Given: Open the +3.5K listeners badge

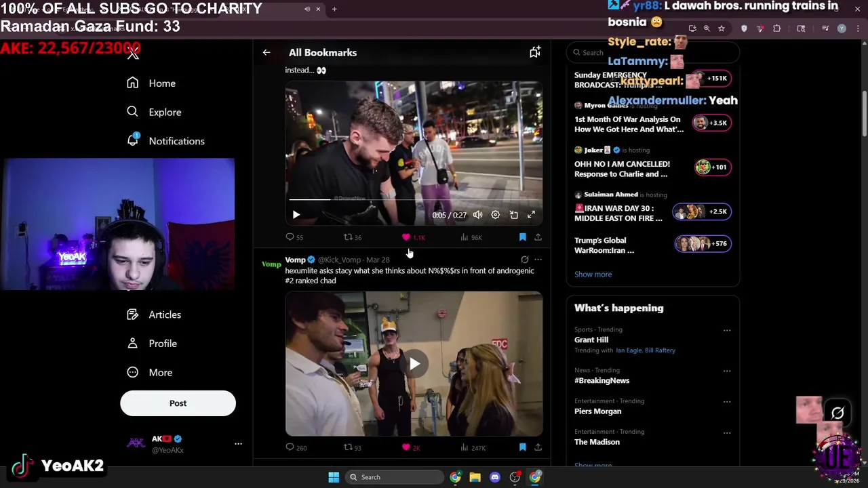Looking at the screenshot, I should 711,123.
